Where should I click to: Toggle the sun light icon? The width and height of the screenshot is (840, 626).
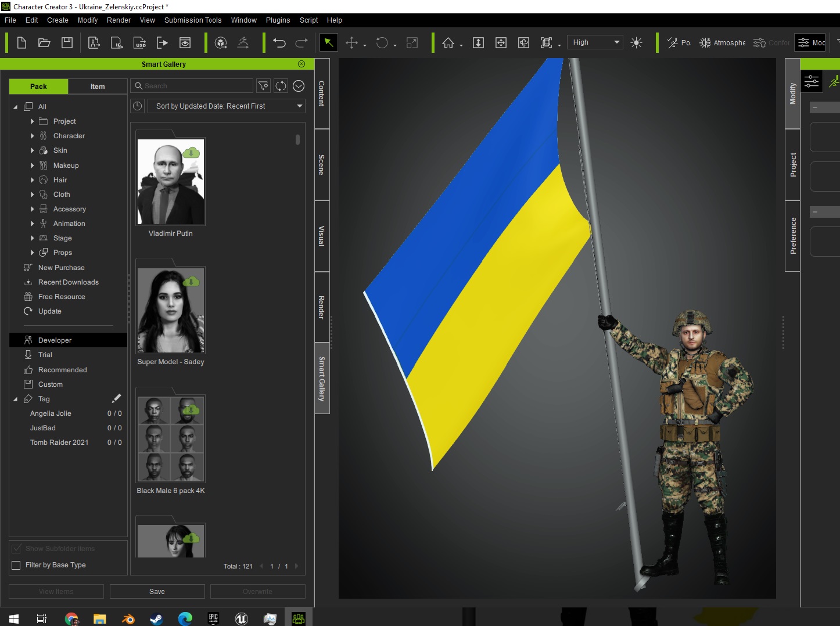coord(636,42)
